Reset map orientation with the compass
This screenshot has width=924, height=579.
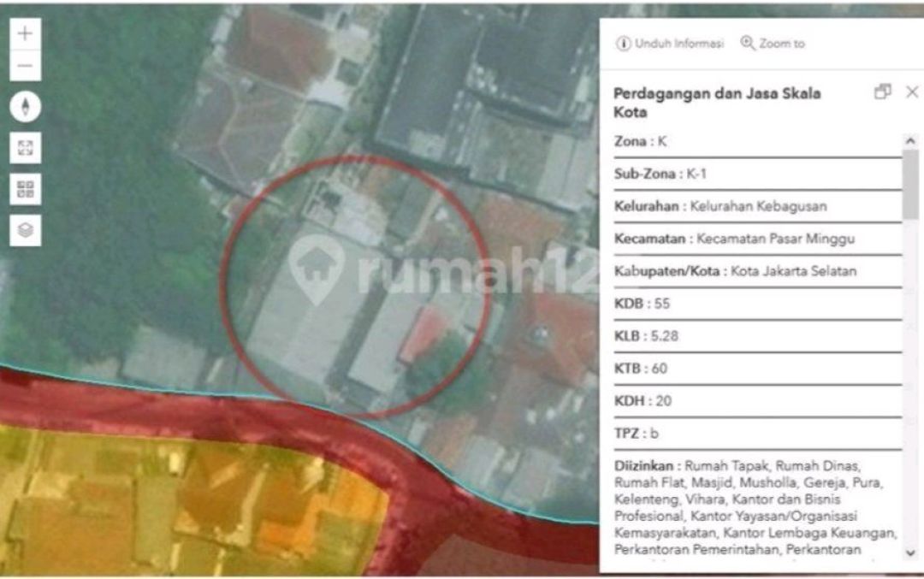(26, 107)
